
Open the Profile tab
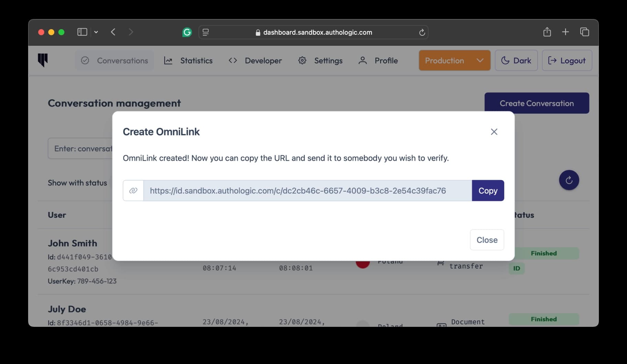(378, 60)
